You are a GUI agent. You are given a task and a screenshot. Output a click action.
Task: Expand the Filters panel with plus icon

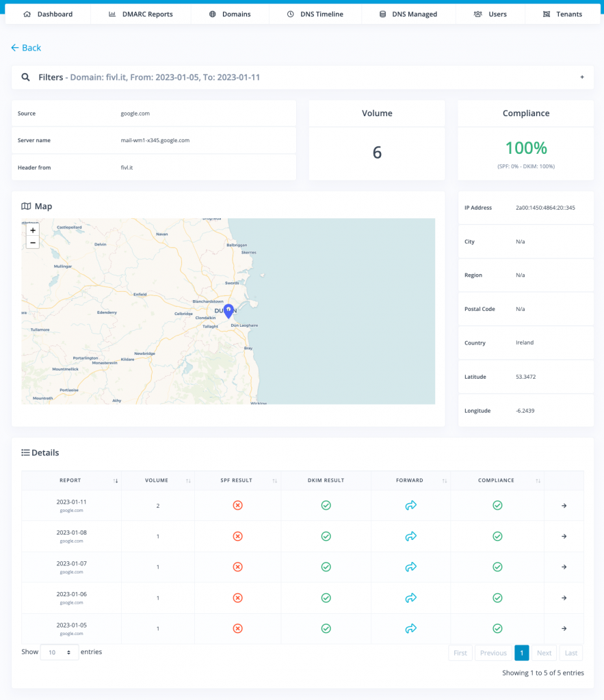click(582, 77)
